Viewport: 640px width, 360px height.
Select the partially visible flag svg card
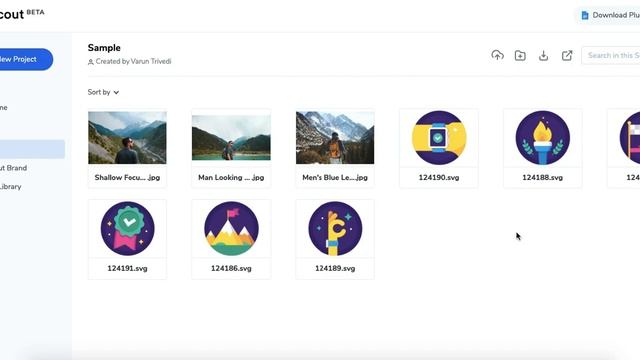tap(624, 148)
